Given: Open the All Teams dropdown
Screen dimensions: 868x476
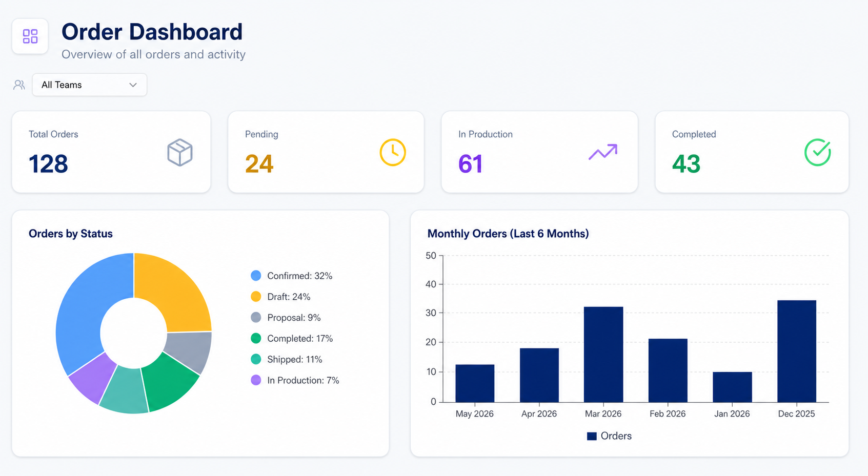Looking at the screenshot, I should pyautogui.click(x=90, y=85).
